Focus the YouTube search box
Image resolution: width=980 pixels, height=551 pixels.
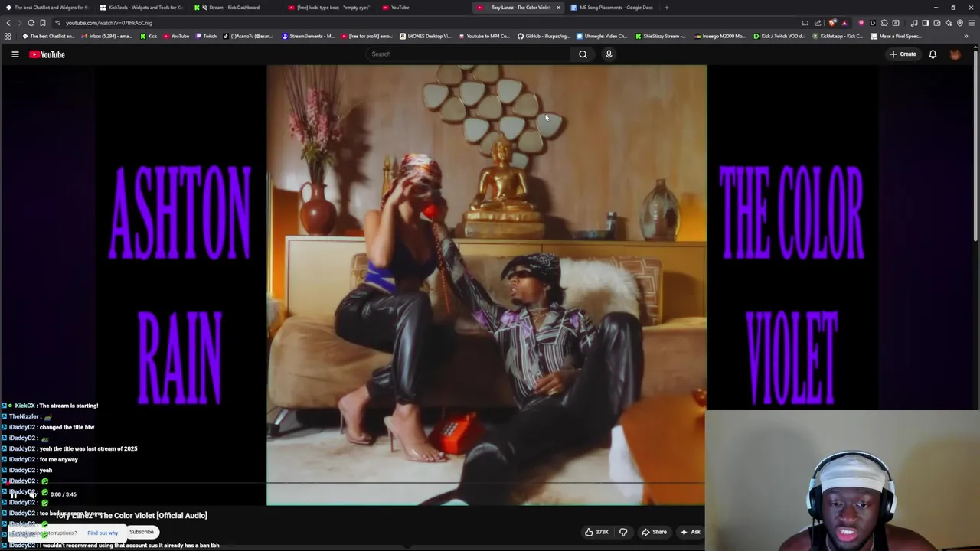[469, 54]
